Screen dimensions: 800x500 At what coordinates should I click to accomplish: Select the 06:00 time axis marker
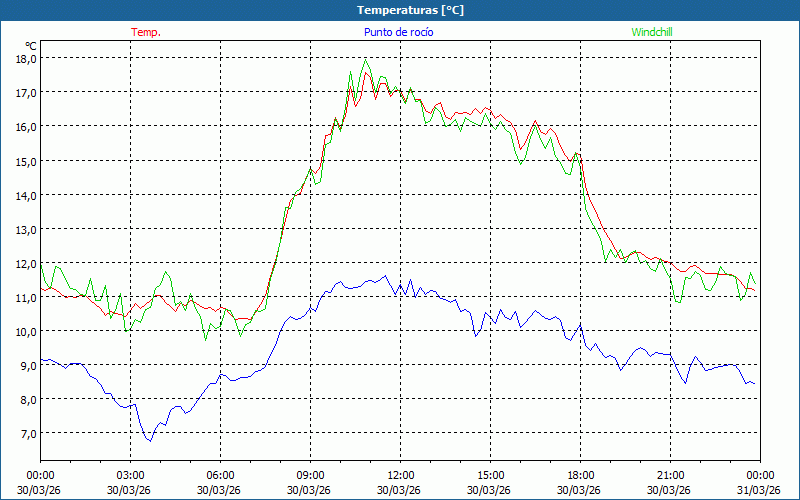click(220, 475)
